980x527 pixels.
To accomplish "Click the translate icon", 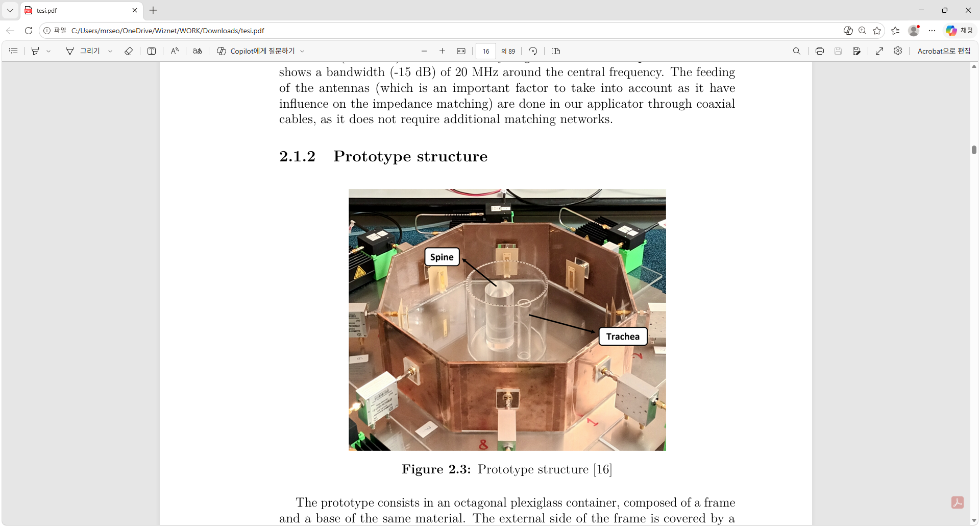I will 197,51.
